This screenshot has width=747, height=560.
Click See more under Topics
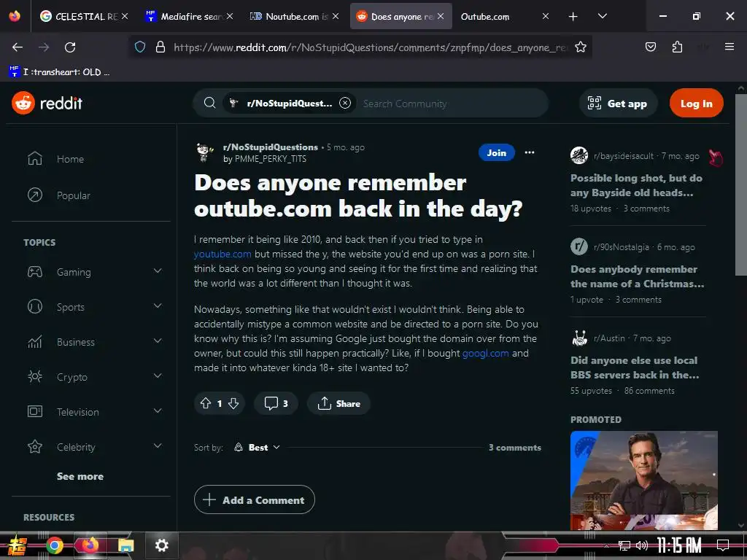[x=80, y=476]
